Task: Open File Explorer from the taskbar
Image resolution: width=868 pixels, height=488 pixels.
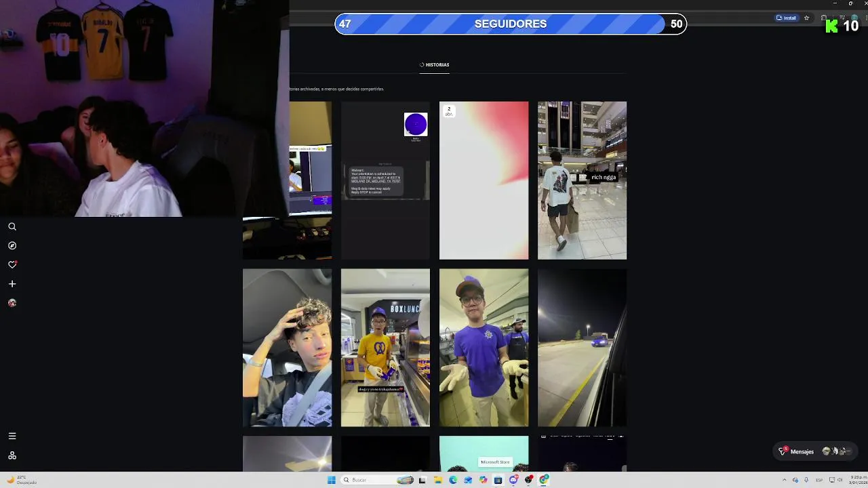Action: [x=438, y=480]
